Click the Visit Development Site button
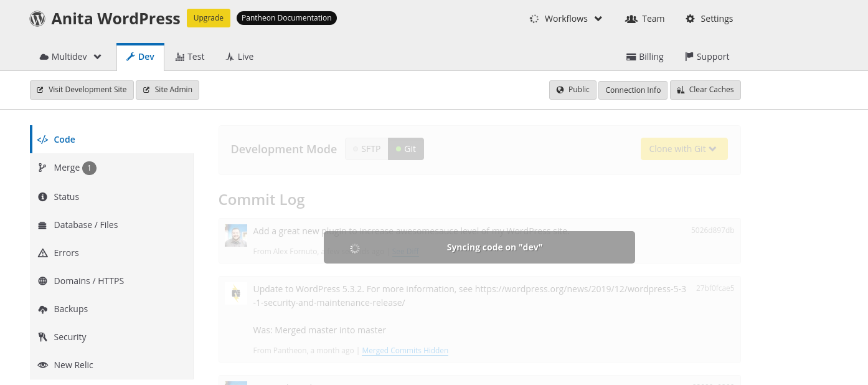The height and width of the screenshot is (385, 868). click(81, 89)
